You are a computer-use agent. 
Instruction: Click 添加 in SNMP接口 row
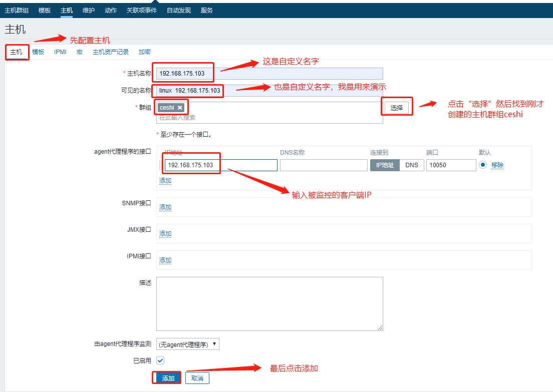(165, 207)
